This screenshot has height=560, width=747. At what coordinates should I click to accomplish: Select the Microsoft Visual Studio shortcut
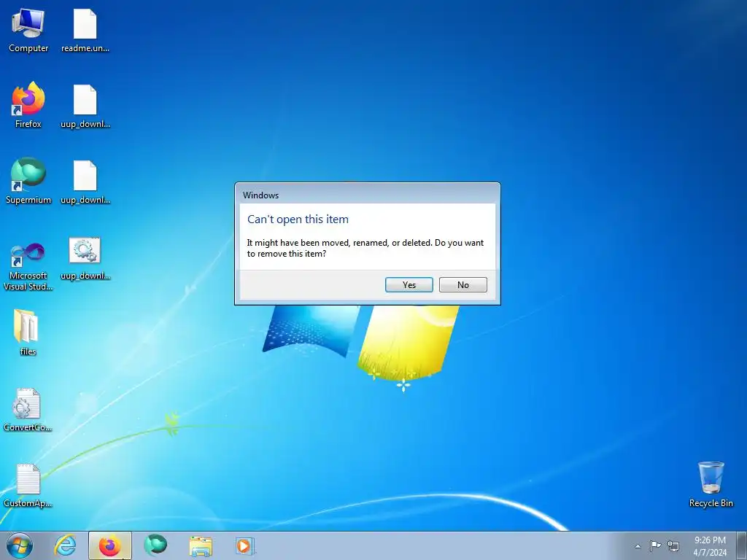click(28, 267)
